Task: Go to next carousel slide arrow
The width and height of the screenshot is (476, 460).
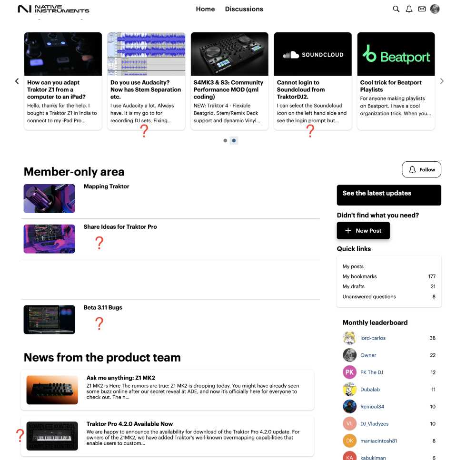Action: tap(442, 81)
